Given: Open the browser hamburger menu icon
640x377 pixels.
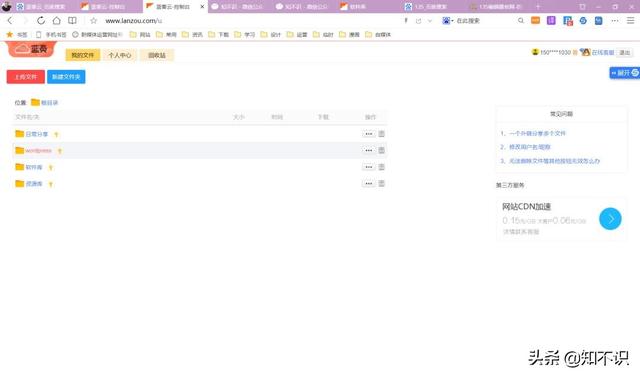Looking at the screenshot, I should (x=631, y=20).
